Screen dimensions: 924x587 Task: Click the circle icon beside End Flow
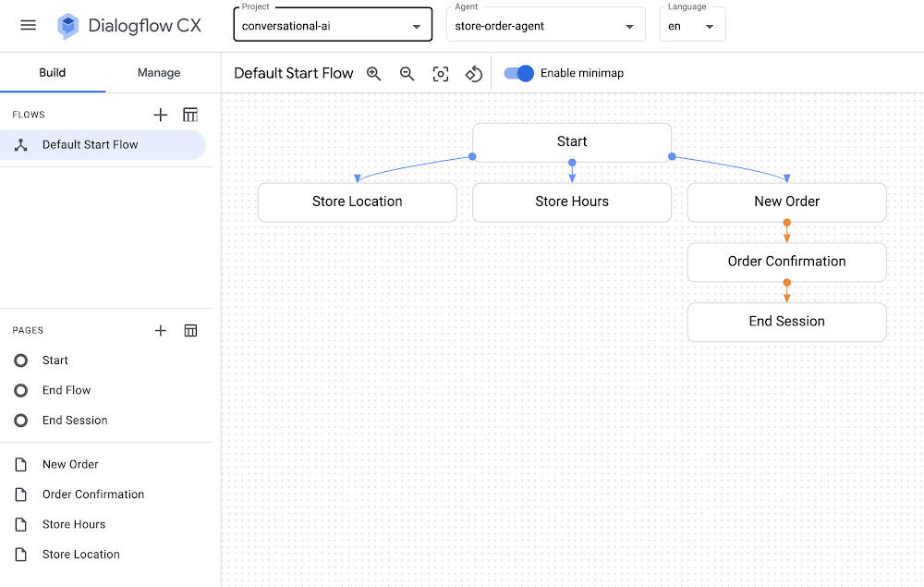[x=20, y=391]
